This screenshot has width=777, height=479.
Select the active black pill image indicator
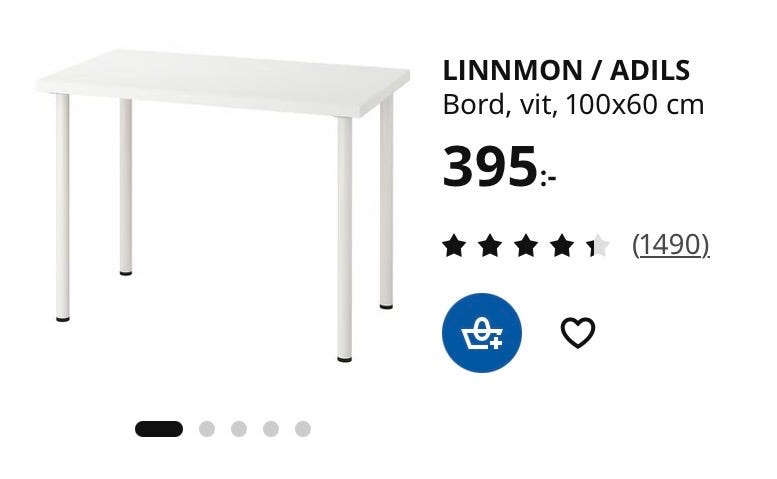(x=159, y=429)
